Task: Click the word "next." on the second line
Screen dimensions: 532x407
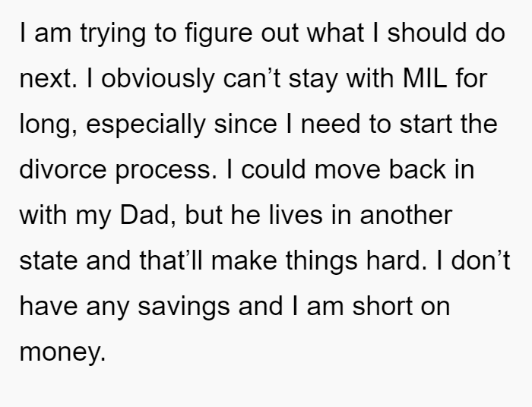Action: [x=48, y=79]
